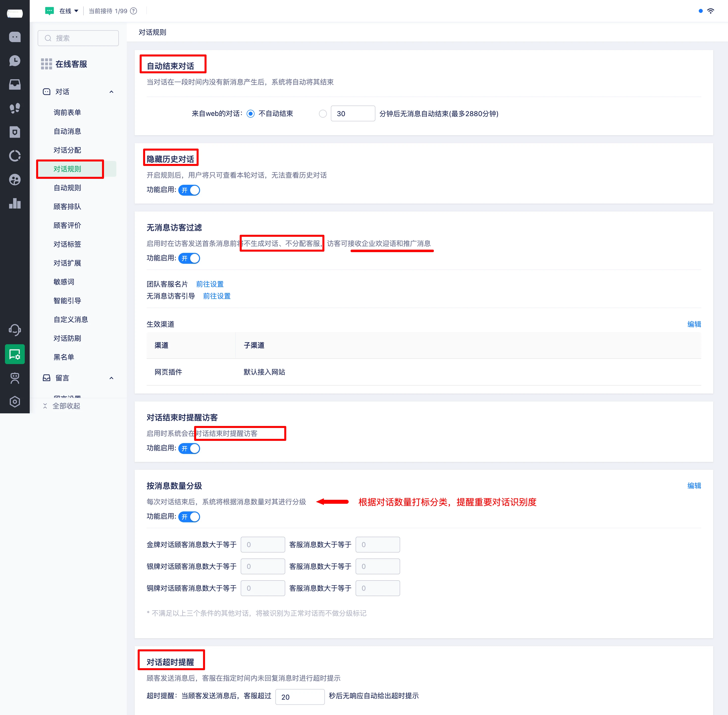728x715 pixels.
Task: Open the bar chart statistics icon
Action: pos(15,203)
